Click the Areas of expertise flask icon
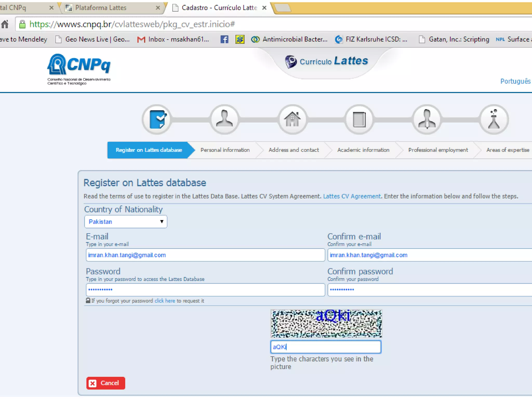Viewport: 532px width, 399px height. point(494,119)
